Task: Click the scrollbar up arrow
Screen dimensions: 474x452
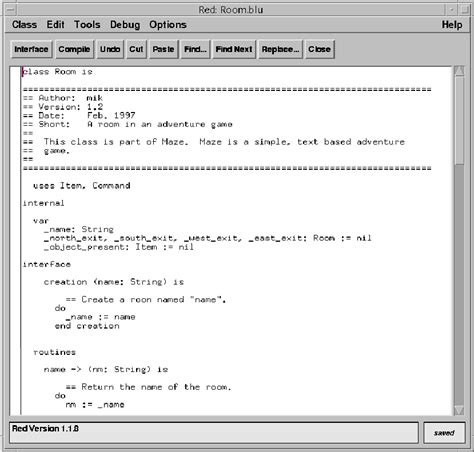Action: tap(459, 71)
